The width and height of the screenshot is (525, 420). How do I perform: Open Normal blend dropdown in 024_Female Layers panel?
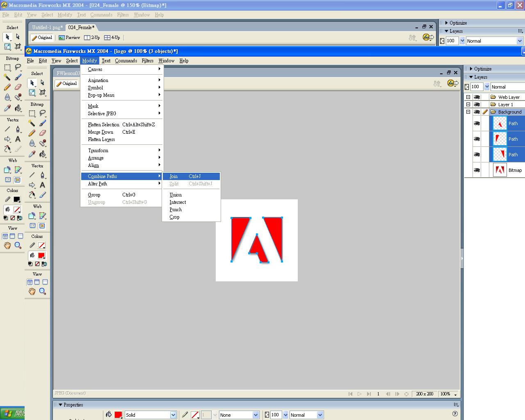[520, 41]
